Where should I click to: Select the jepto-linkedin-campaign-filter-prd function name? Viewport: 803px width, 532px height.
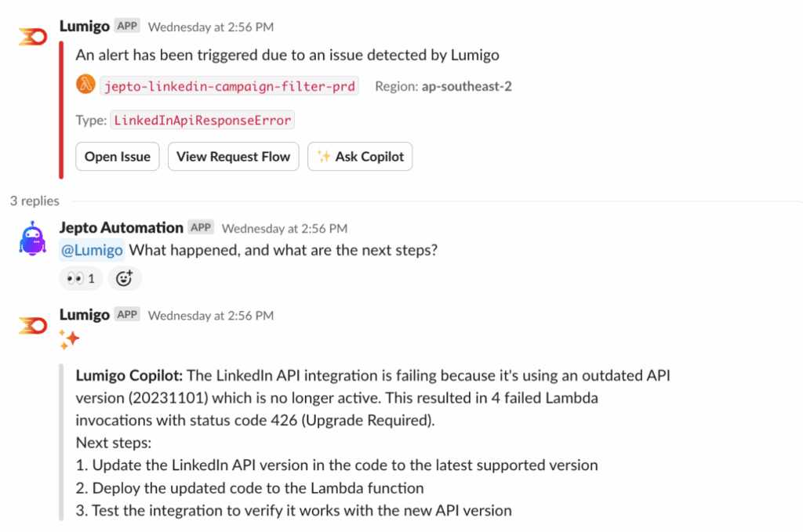point(230,86)
